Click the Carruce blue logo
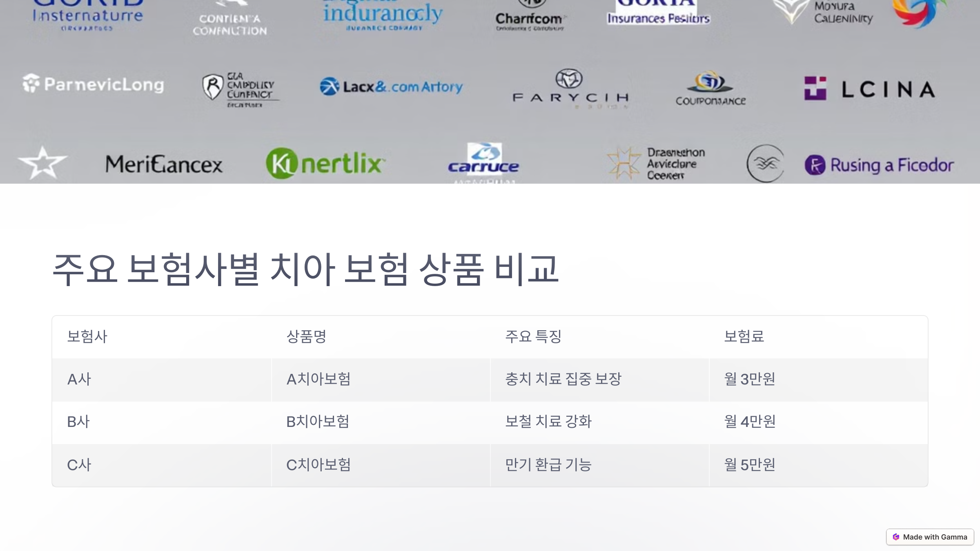980x551 pixels. (x=483, y=159)
